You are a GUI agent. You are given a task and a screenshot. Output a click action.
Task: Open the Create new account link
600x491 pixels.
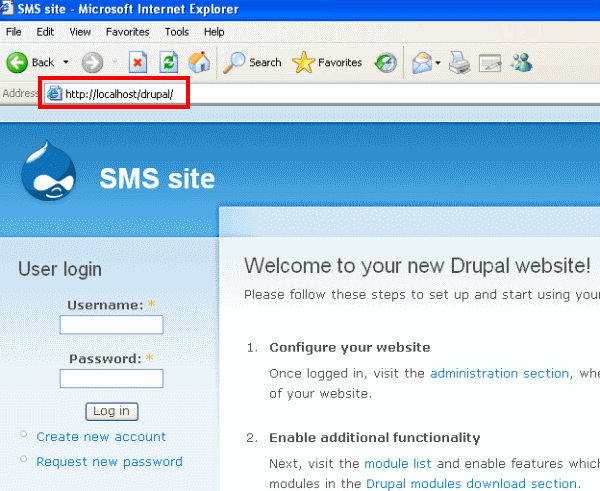101,437
